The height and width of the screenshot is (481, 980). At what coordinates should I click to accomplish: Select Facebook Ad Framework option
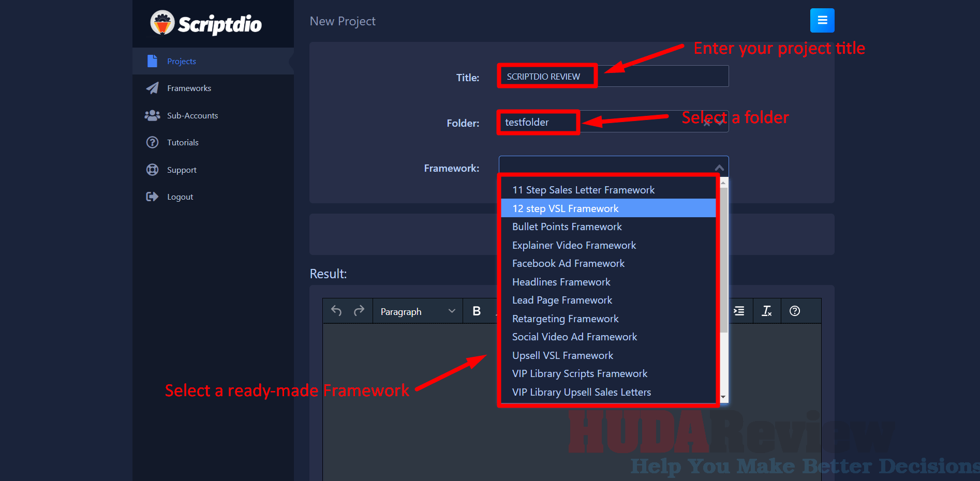(608, 263)
